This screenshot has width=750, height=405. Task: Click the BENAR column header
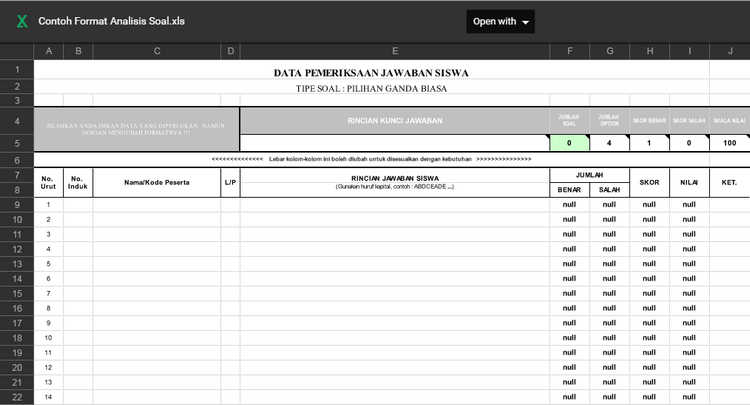pos(570,190)
